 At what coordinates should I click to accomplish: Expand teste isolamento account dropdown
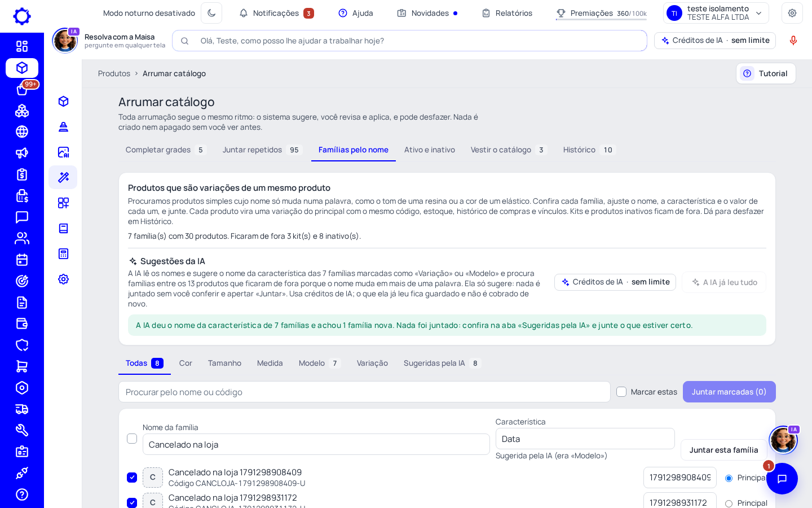[716, 13]
